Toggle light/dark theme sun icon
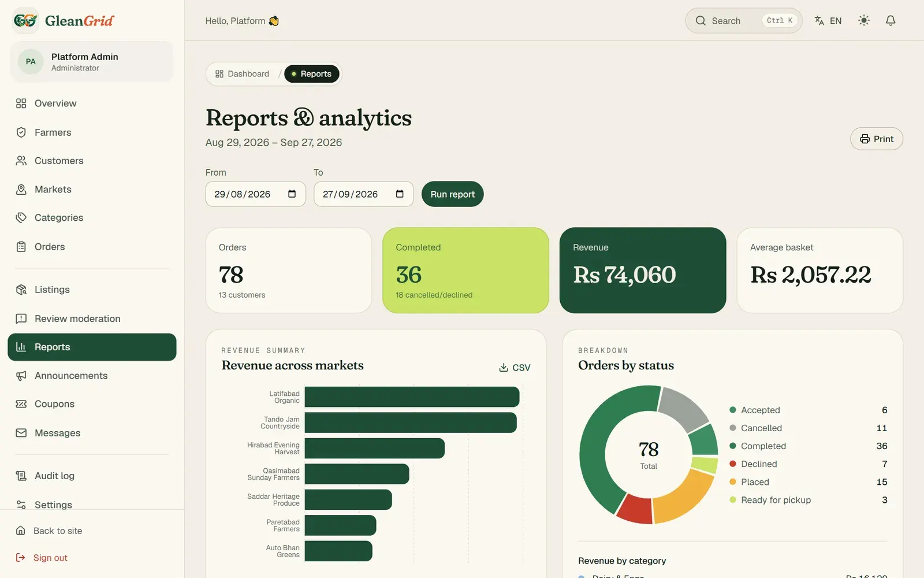 coord(864,21)
